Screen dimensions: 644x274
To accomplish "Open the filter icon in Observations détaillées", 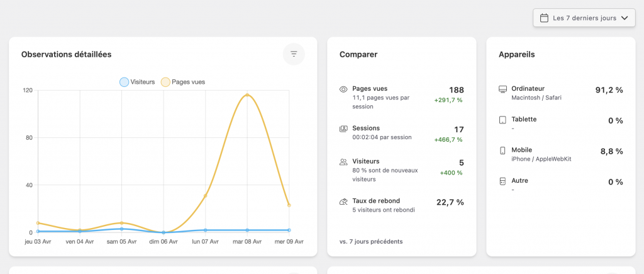I will click(x=294, y=54).
